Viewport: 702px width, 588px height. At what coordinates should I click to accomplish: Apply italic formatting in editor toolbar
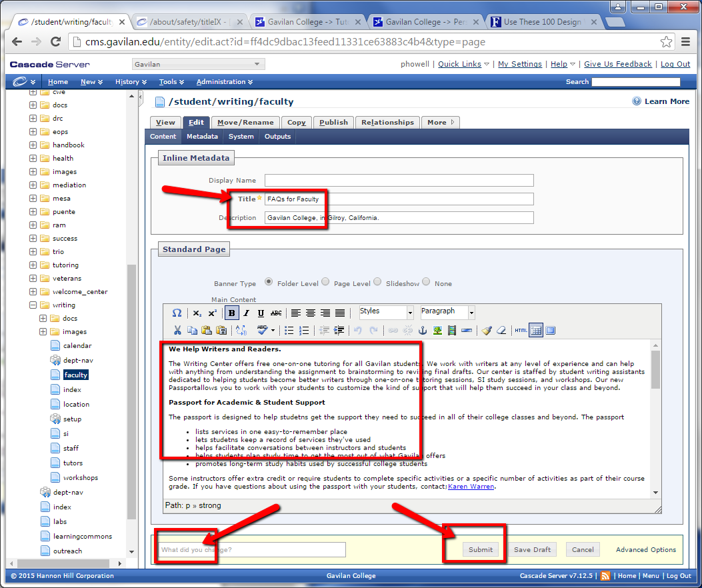(246, 313)
